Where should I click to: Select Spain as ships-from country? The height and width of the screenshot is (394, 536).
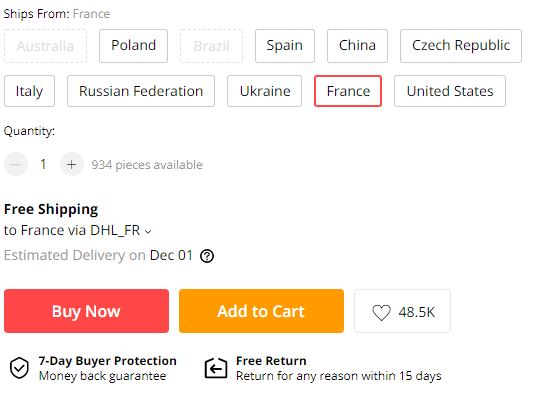(x=285, y=46)
